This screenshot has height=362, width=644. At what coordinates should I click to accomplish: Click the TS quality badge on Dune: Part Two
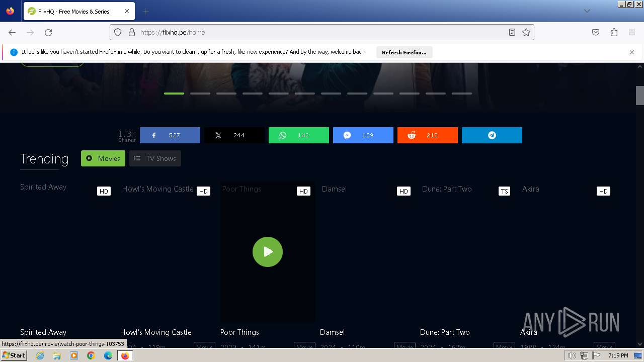click(x=504, y=191)
